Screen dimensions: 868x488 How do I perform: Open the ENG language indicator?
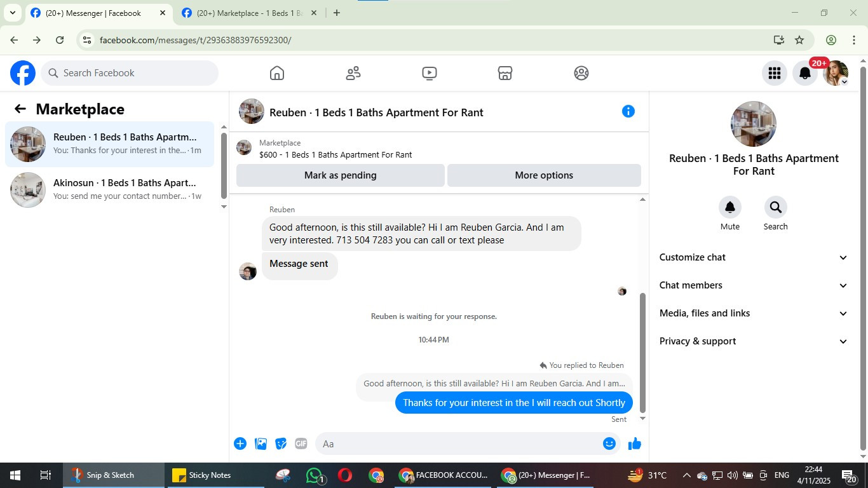click(x=782, y=475)
